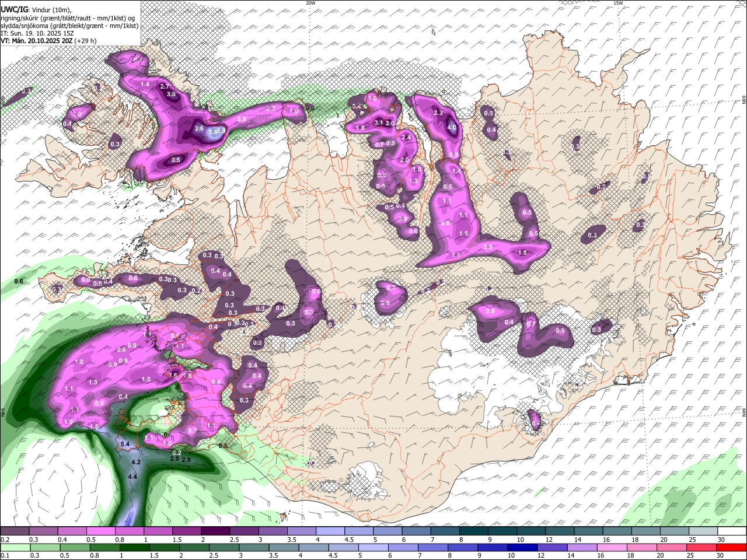
Task: Click the 3.6 snowfall value on the map
Action: [x=199, y=129]
